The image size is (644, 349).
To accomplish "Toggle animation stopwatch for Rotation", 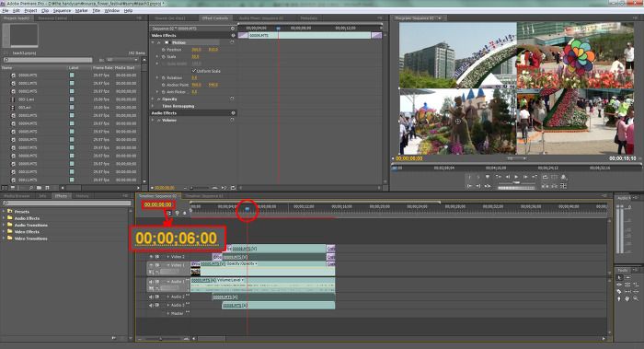I will click(x=163, y=77).
